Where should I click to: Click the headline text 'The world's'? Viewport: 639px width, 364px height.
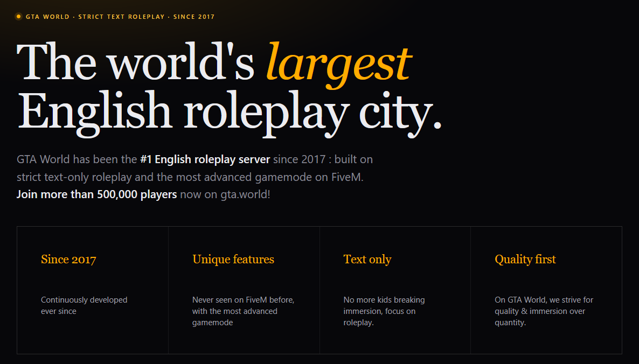coord(135,62)
